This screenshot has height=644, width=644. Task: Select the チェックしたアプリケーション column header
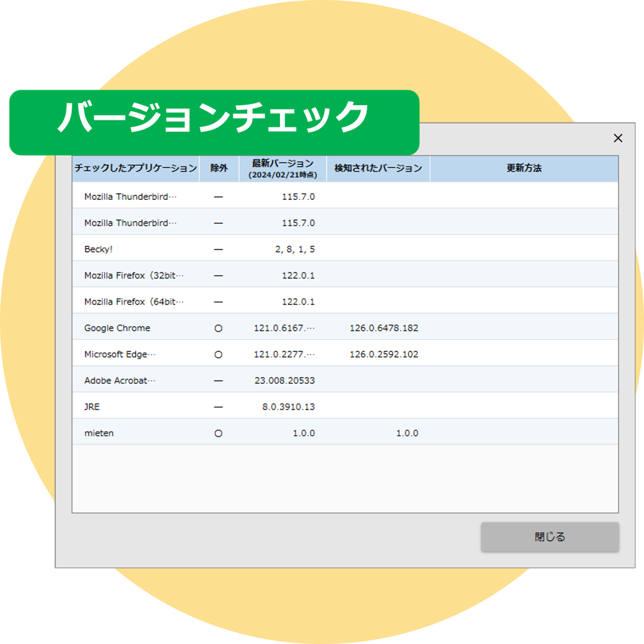(135, 168)
